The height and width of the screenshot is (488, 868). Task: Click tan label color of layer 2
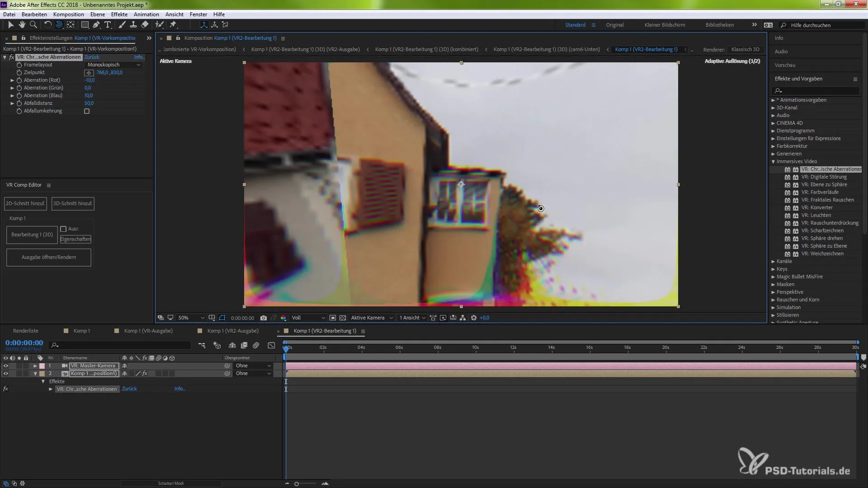coord(42,374)
